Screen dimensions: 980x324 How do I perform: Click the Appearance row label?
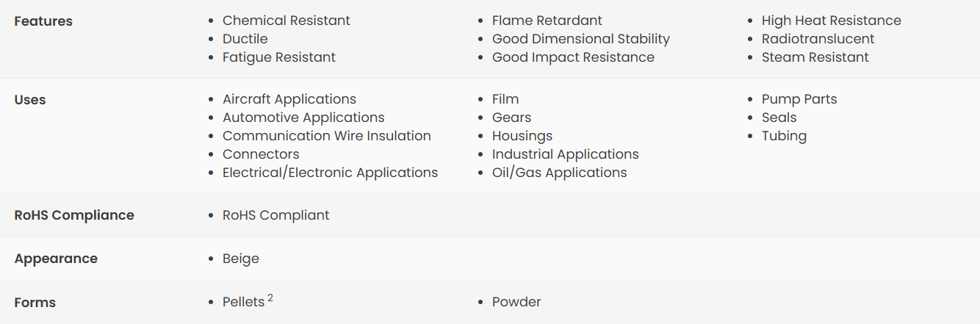(x=56, y=259)
